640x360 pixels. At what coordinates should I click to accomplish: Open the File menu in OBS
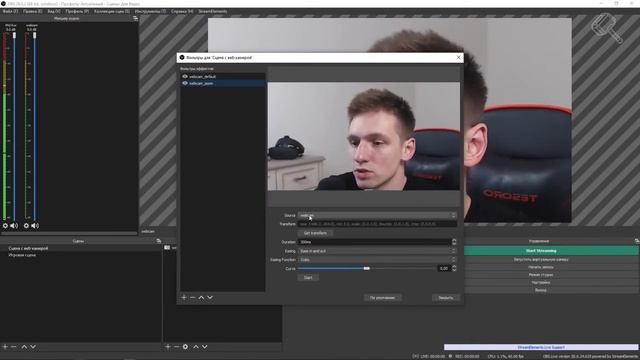(x=10, y=11)
